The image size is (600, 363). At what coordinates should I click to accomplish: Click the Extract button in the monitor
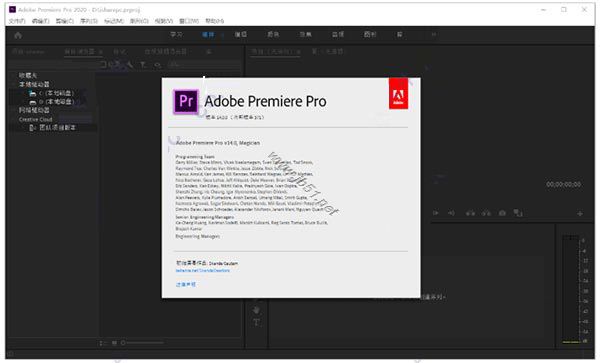click(486, 213)
